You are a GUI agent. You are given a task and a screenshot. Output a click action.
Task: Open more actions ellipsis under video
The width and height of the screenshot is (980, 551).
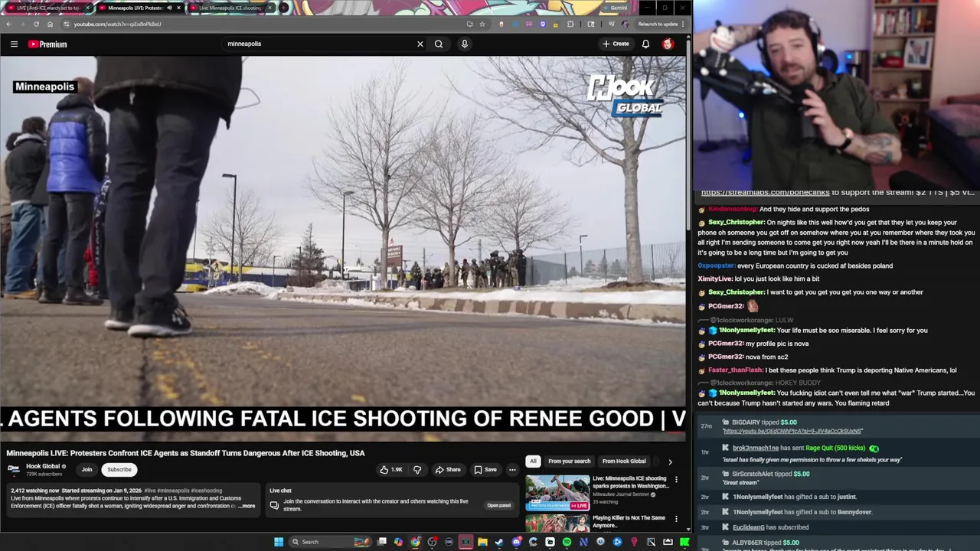(x=512, y=470)
